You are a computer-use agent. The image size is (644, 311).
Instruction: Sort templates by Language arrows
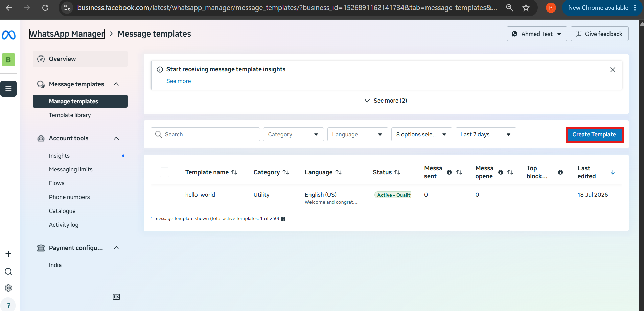pyautogui.click(x=339, y=172)
